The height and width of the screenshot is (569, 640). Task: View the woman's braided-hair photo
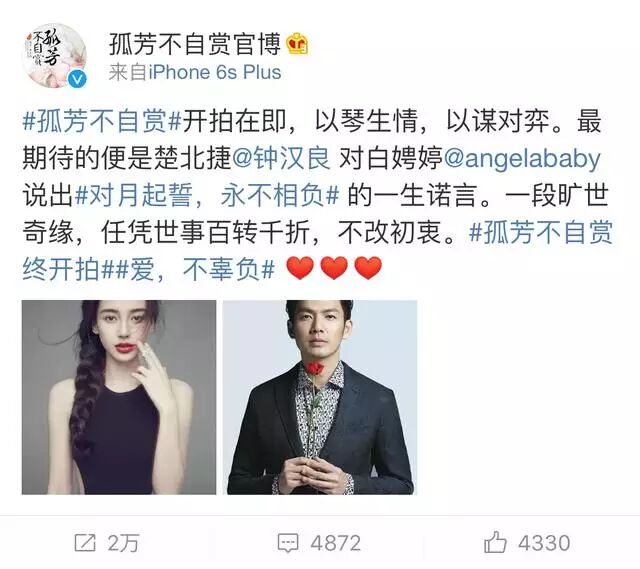point(119,397)
